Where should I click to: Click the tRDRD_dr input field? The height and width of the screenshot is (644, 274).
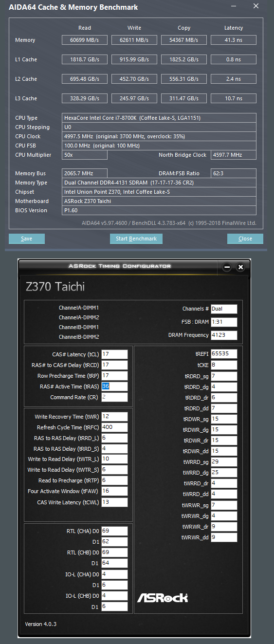(x=224, y=398)
